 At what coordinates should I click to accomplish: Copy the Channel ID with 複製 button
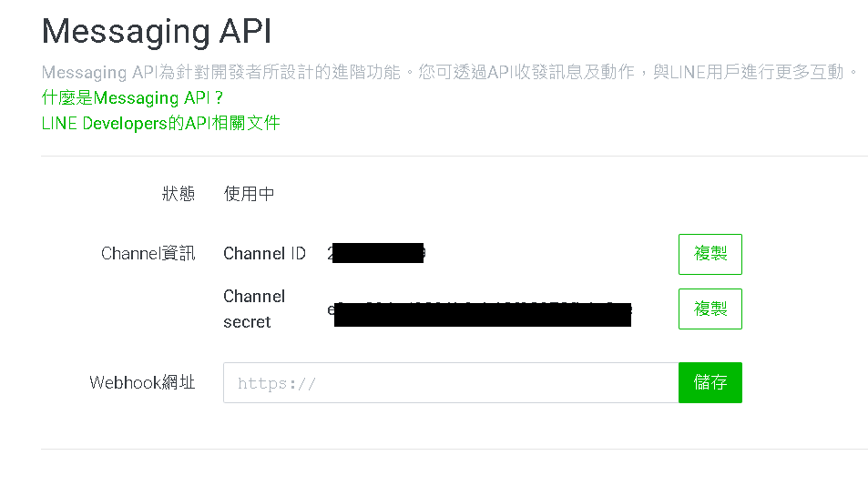click(710, 254)
